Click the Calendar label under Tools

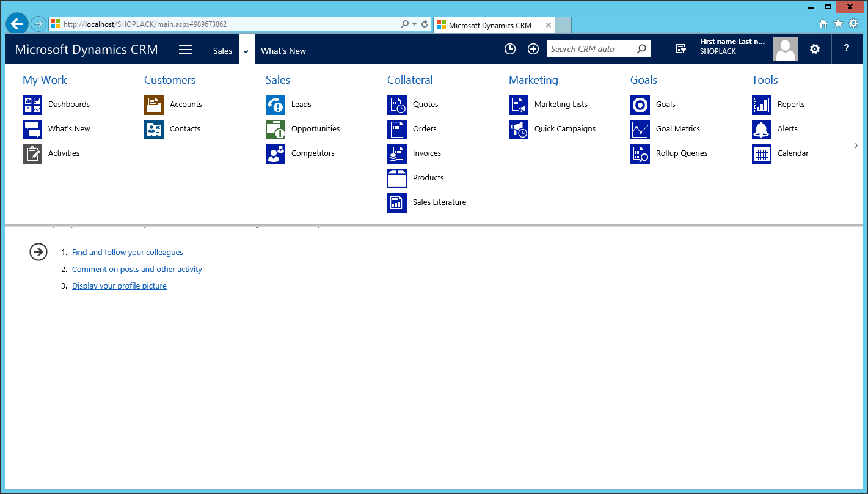[x=793, y=153]
